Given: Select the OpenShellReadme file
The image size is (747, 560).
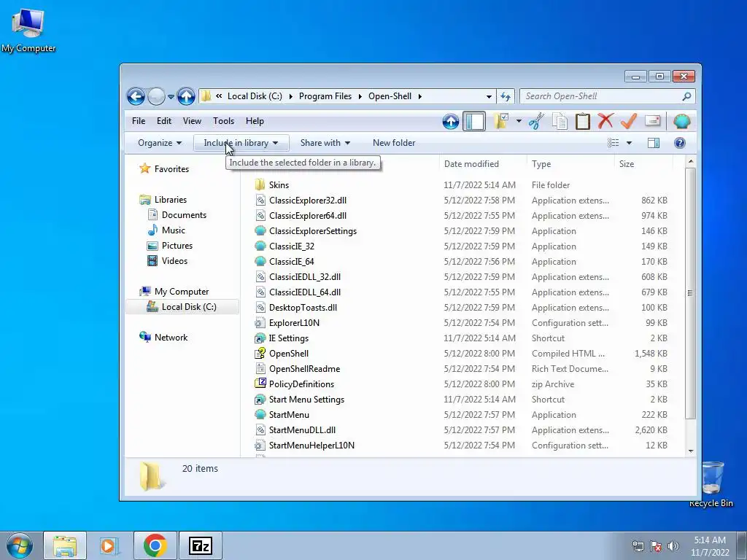Looking at the screenshot, I should (x=304, y=368).
